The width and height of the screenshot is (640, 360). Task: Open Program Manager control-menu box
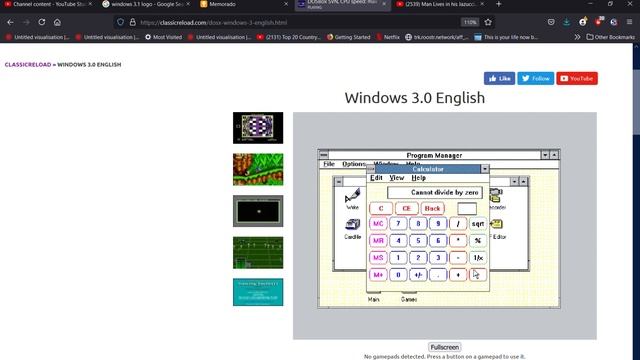coord(324,155)
